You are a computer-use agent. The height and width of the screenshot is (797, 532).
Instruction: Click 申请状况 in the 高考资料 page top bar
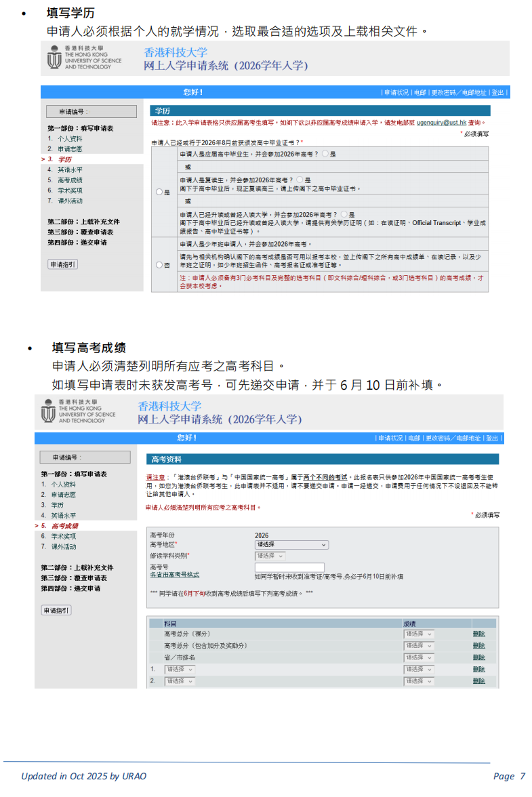click(x=390, y=438)
